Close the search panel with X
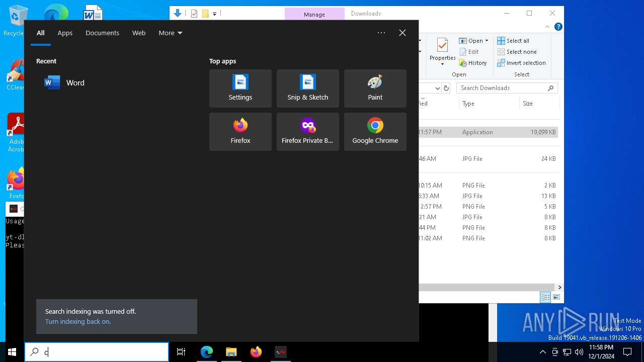 [x=403, y=33]
